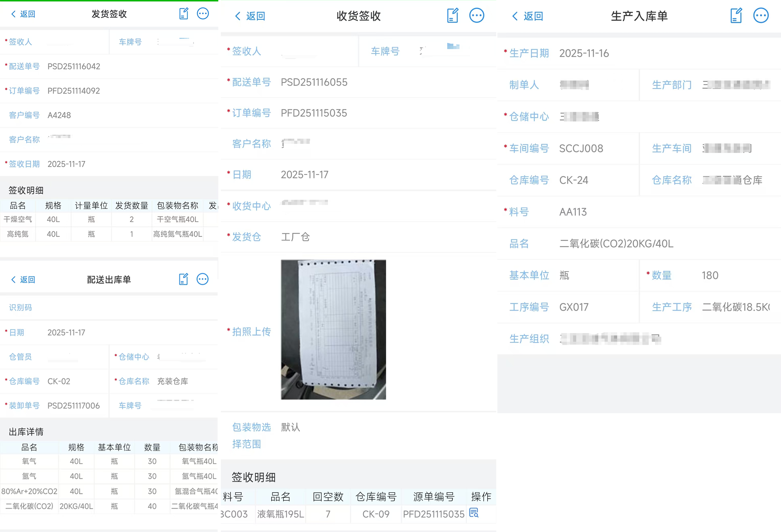Tap 拍照上传 to add a photo
This screenshot has height=532, width=781.
pyautogui.click(x=251, y=332)
